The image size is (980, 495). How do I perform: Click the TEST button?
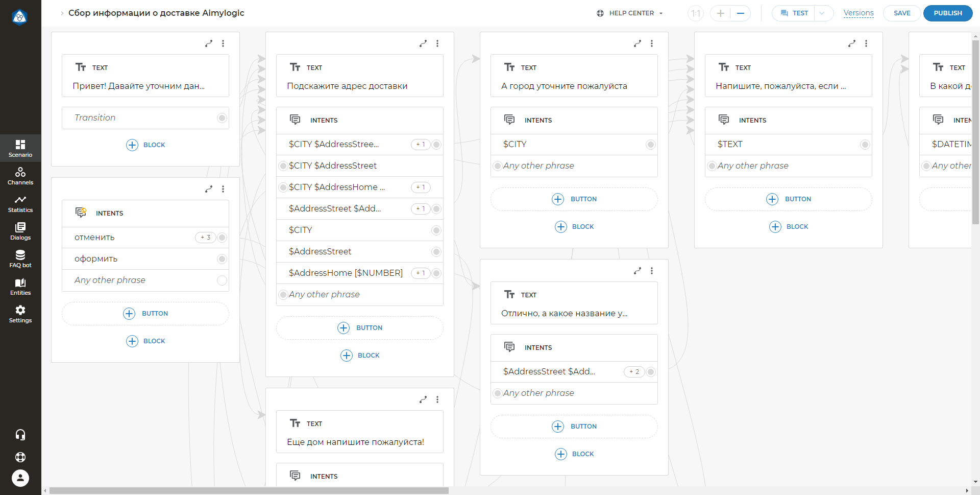coord(794,13)
